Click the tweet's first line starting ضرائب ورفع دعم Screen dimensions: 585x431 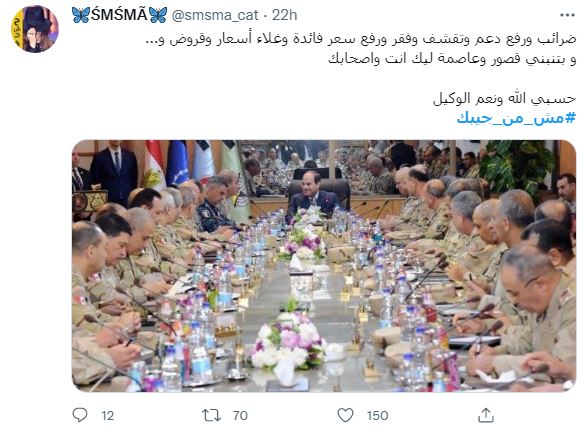click(361, 39)
